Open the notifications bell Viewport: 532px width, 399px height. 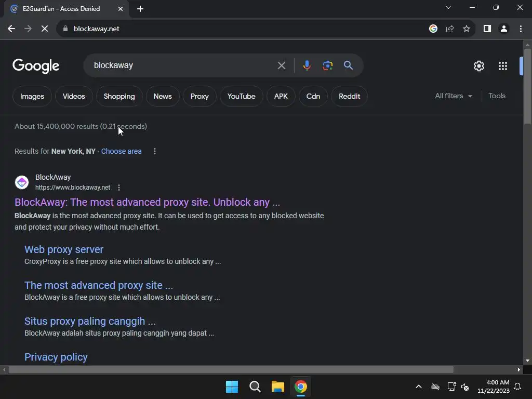pos(517,387)
